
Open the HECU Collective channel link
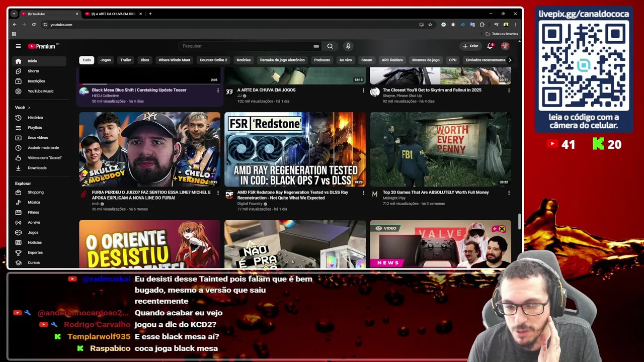(105, 96)
